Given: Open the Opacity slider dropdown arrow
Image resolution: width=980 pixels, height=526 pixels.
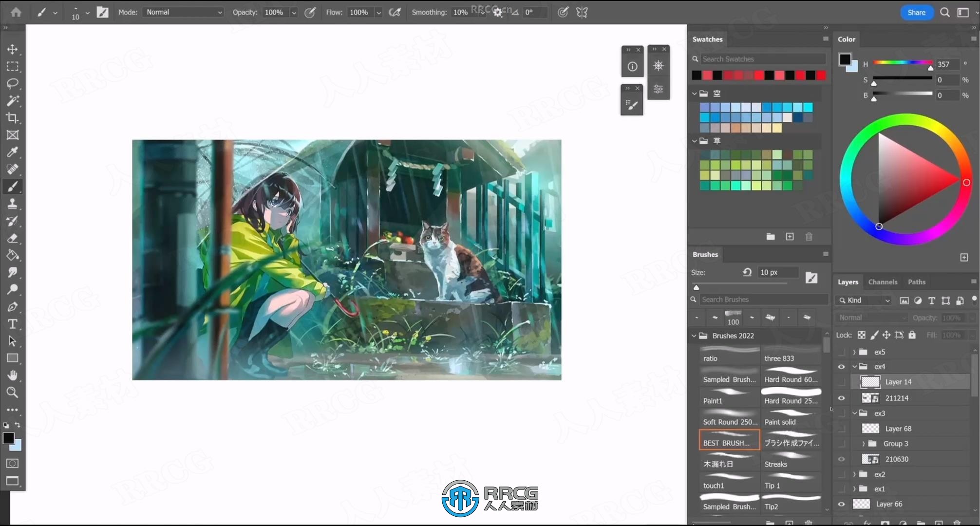Looking at the screenshot, I should 294,13.
